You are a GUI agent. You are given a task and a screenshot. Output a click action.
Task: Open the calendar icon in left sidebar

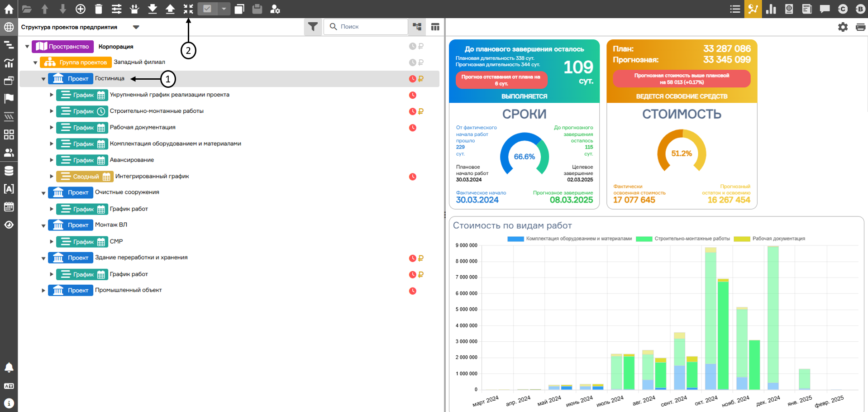tap(9, 207)
